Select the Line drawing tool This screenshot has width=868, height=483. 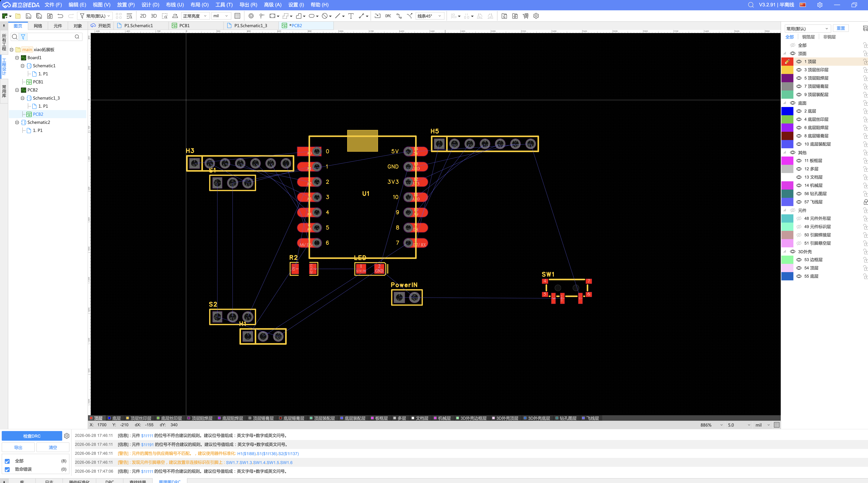[x=338, y=16]
